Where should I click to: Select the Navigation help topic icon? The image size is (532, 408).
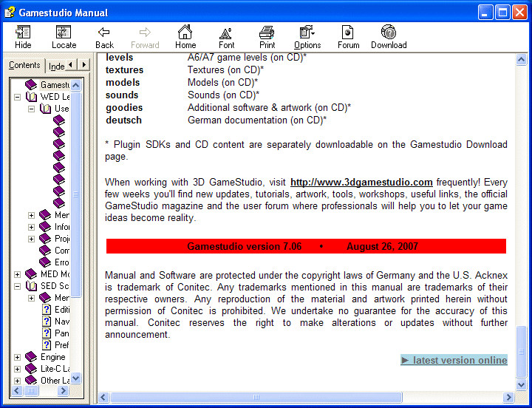coord(47,322)
